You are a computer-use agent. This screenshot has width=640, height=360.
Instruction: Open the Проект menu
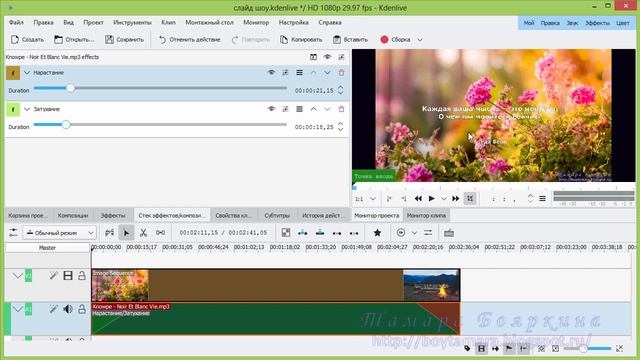(93, 22)
